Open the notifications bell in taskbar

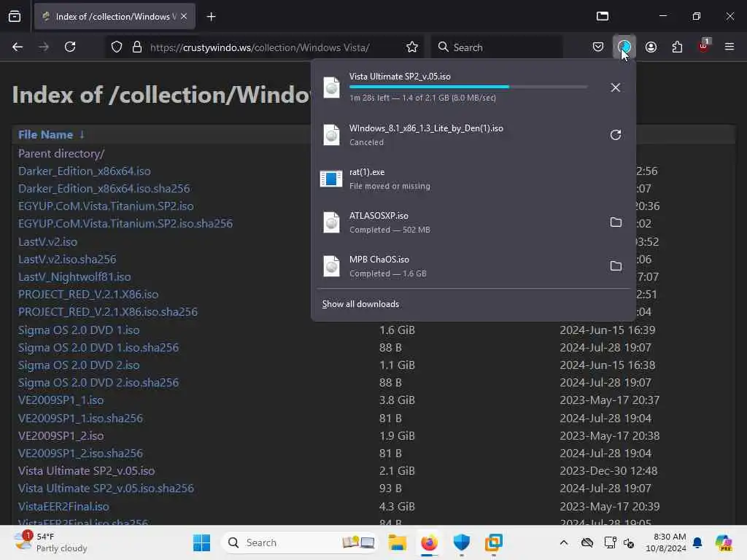click(x=697, y=542)
